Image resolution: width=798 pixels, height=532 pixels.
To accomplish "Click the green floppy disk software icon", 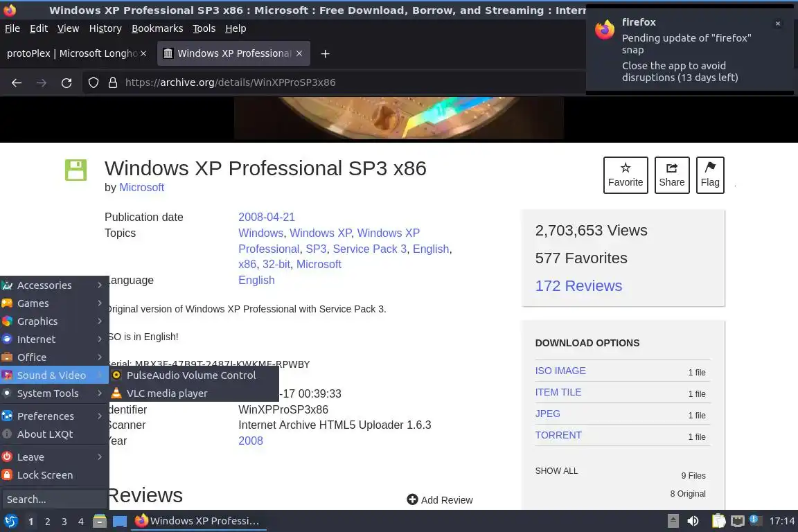I will [x=76, y=170].
